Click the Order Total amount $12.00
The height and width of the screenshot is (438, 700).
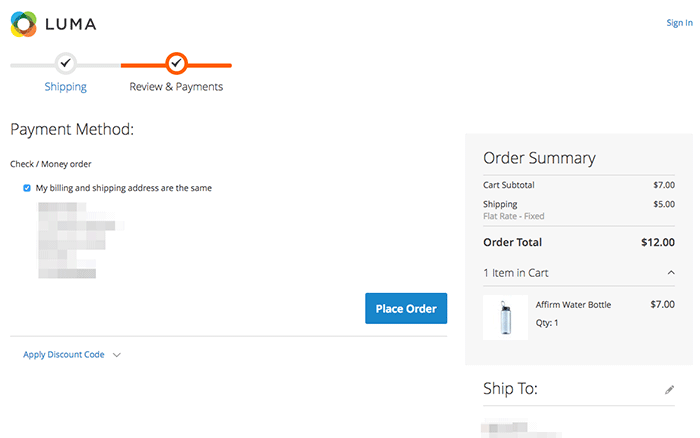pyautogui.click(x=658, y=242)
